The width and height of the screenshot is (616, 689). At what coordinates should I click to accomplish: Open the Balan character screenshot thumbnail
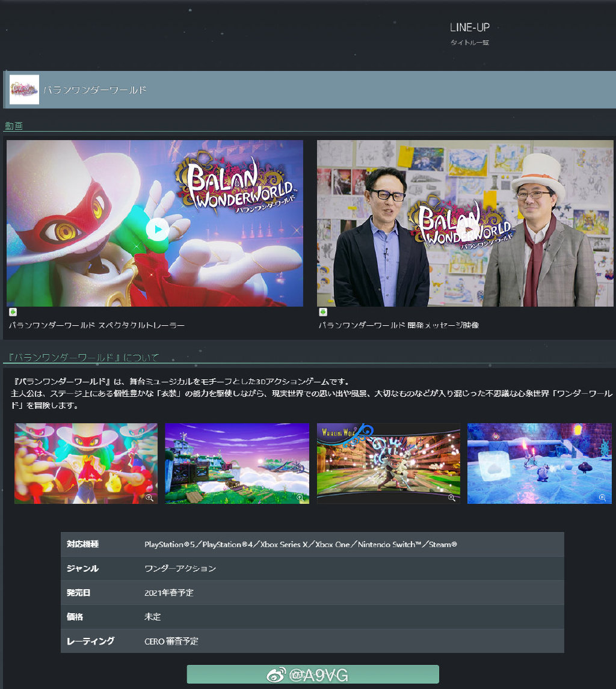pyautogui.click(x=86, y=463)
